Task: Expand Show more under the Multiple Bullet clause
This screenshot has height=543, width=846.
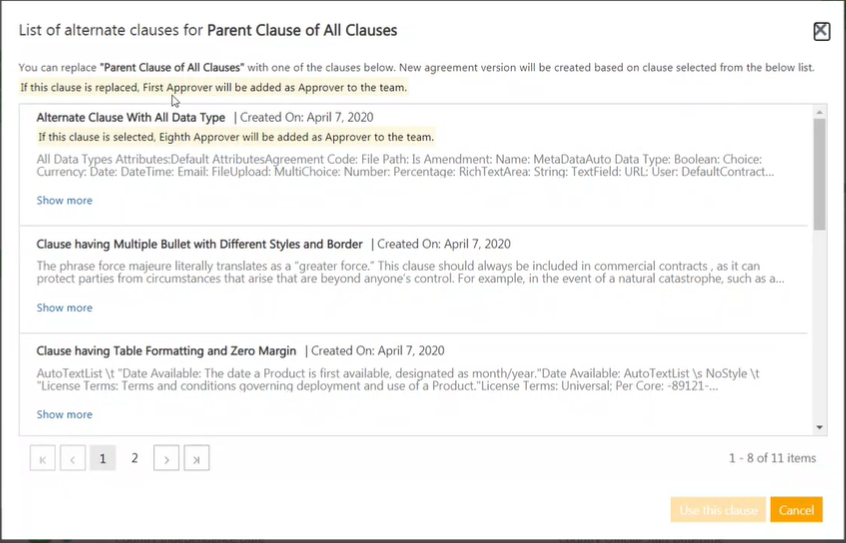Action: coord(64,308)
